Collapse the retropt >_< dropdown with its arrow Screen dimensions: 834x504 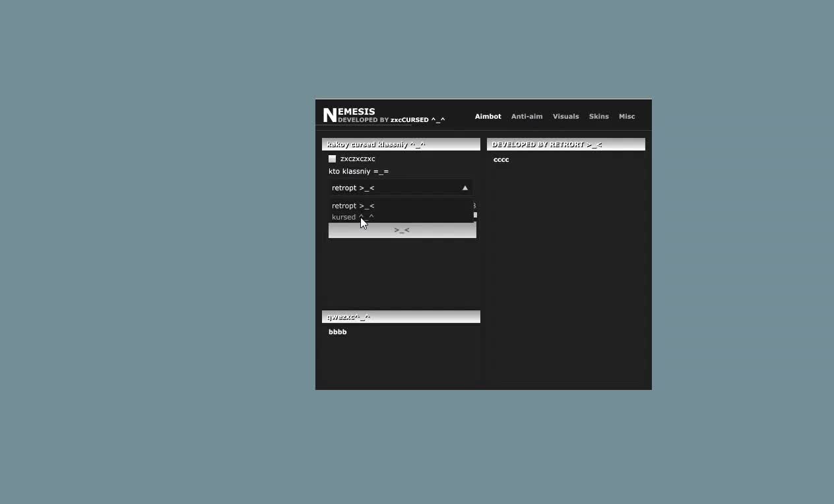coord(465,187)
